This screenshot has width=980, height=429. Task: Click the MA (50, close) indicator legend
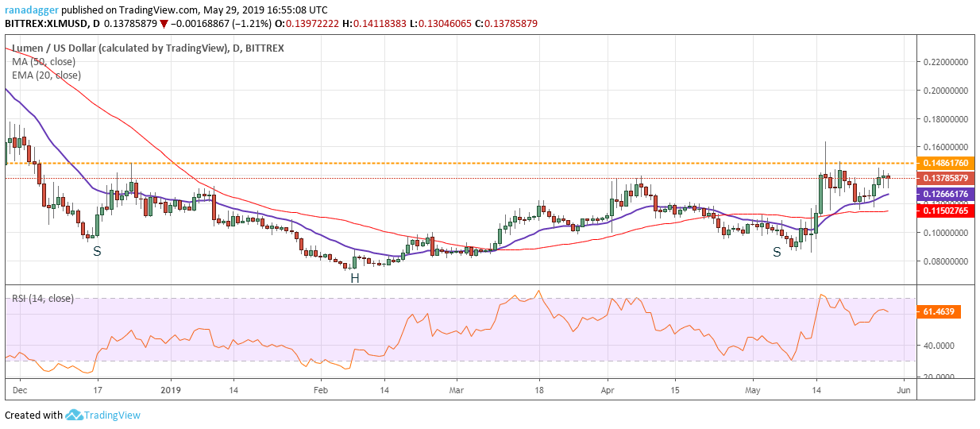click(x=45, y=61)
